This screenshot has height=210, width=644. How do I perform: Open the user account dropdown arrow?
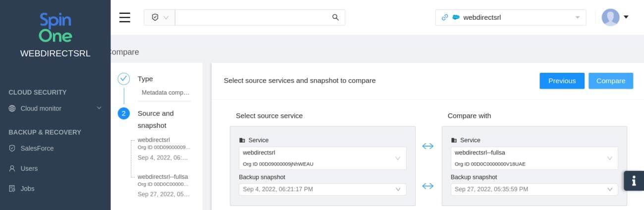point(626,17)
